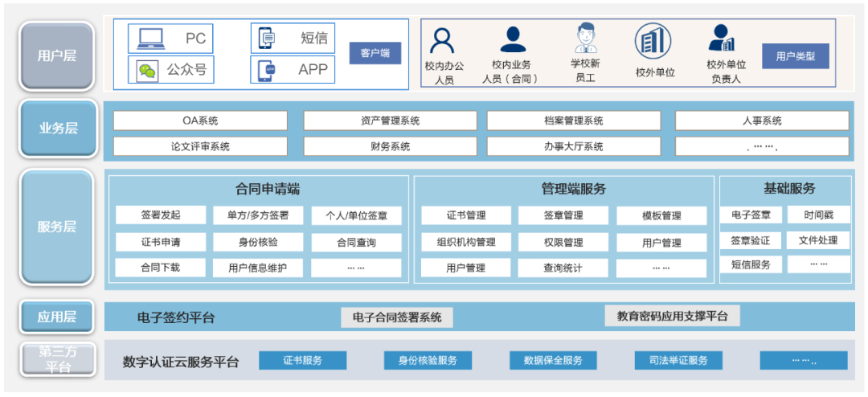Click the 客户端 button

(x=375, y=54)
